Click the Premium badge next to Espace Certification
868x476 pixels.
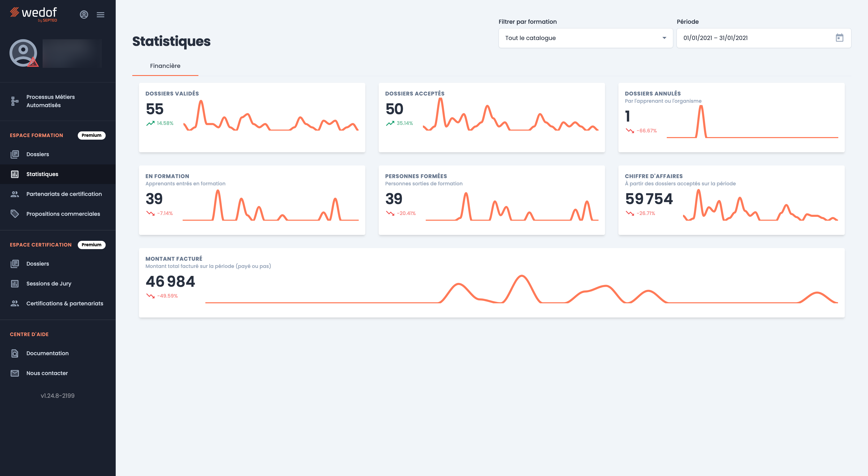tap(91, 245)
